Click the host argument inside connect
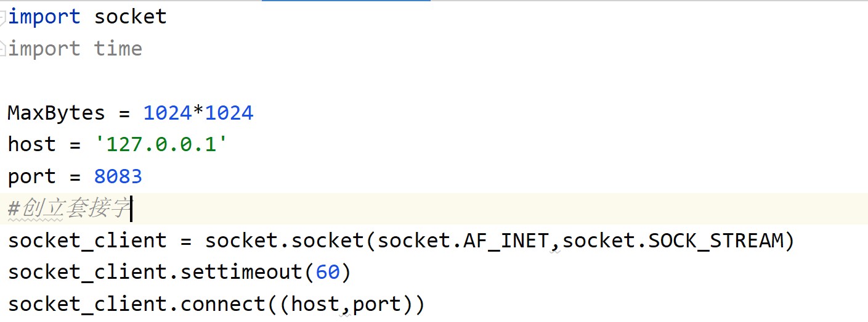The height and width of the screenshot is (322, 868). (315, 305)
